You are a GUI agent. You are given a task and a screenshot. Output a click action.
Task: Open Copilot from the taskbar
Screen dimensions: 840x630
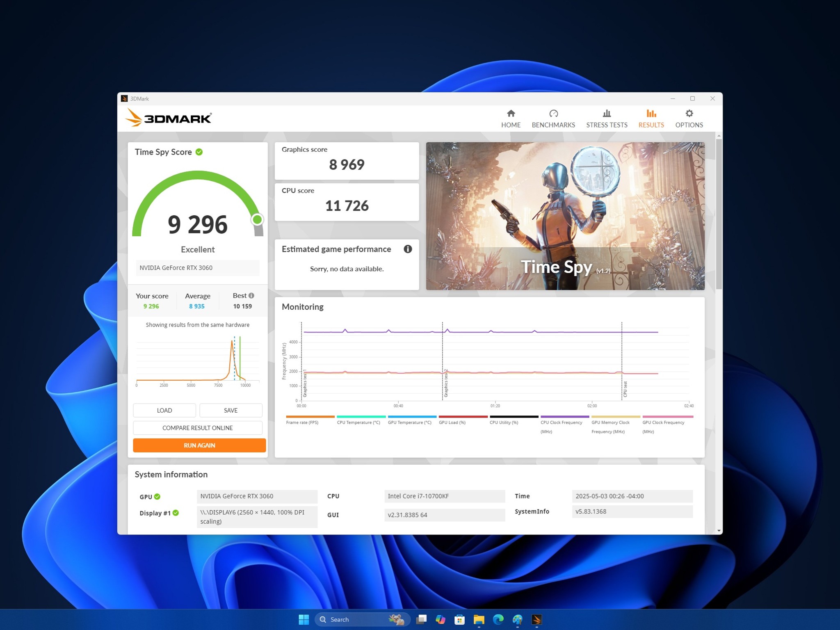tap(441, 619)
